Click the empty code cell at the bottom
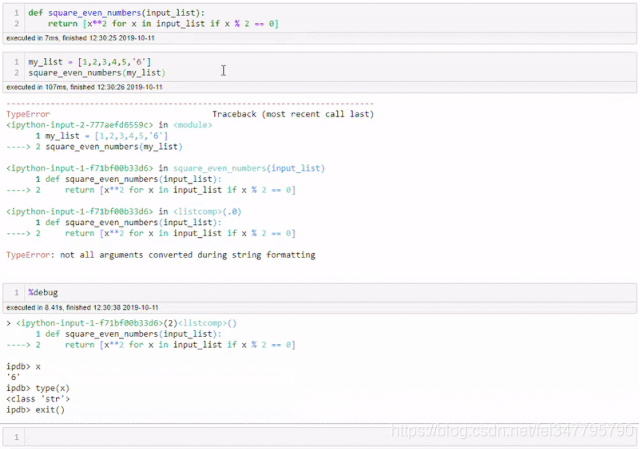643x449 pixels. point(320,437)
